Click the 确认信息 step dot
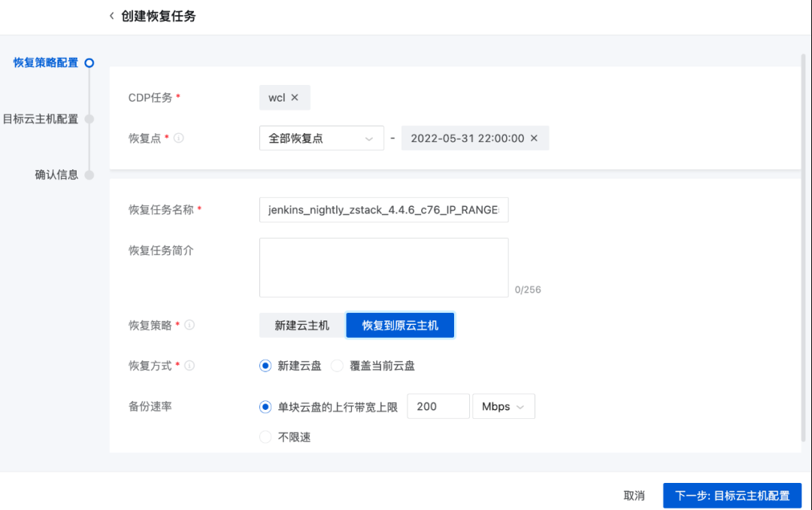This screenshot has height=510, width=812. pos(89,175)
